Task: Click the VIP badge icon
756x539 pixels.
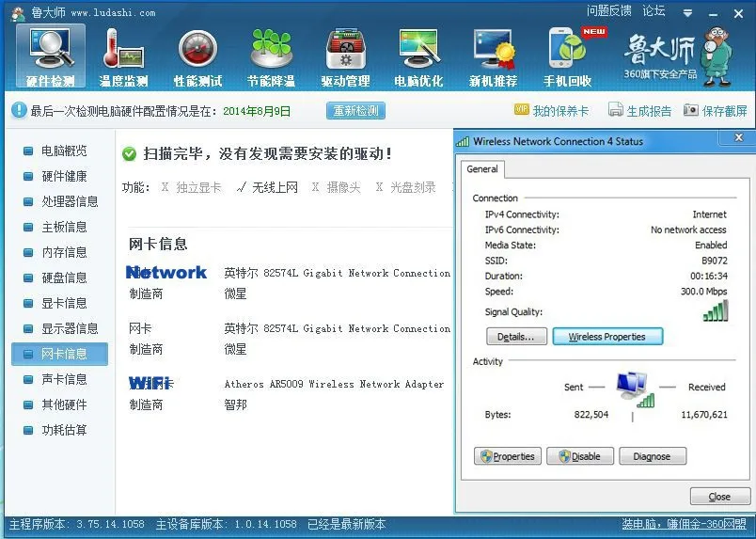Action: click(522, 109)
